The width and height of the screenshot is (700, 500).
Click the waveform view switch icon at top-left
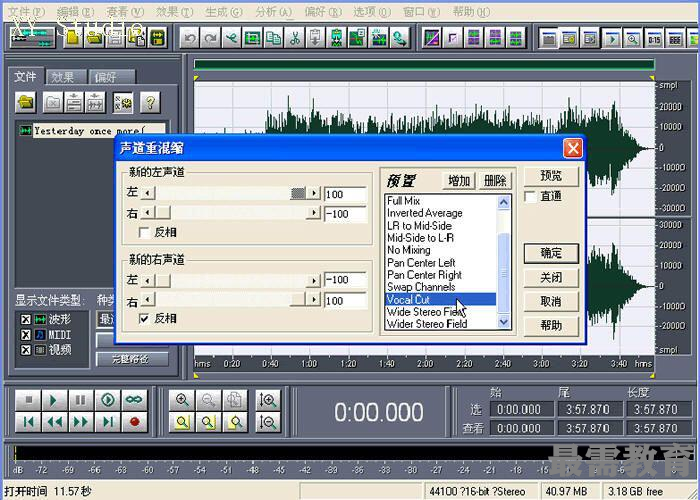tap(32, 39)
